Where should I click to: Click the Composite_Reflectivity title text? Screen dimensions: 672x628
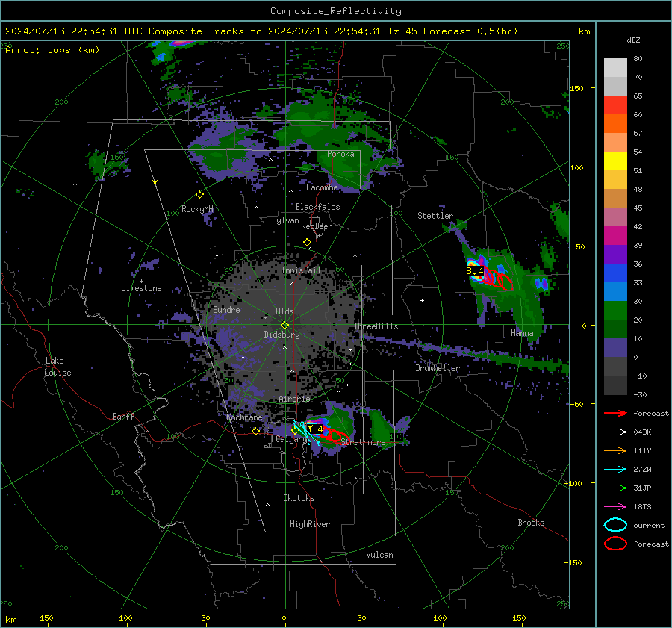[x=335, y=11]
